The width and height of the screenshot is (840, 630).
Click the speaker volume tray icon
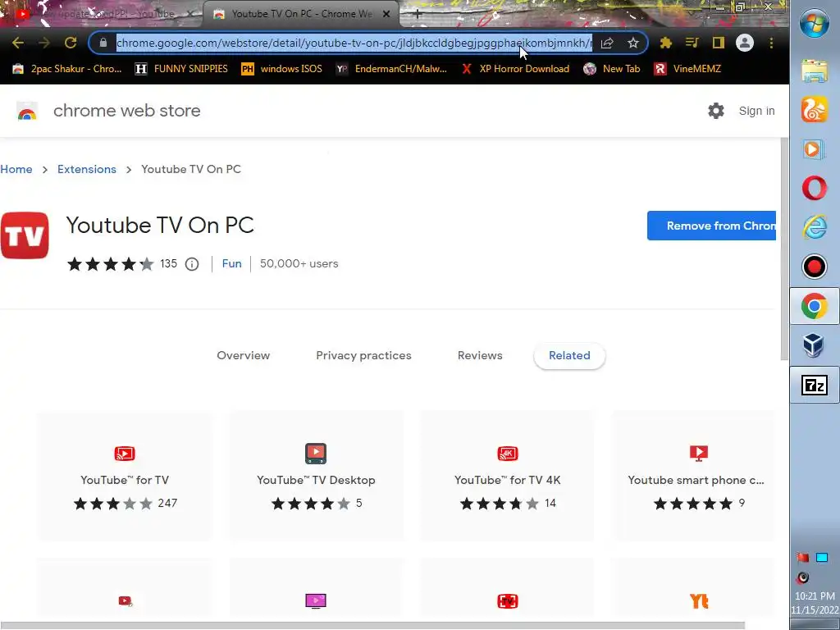(802, 577)
